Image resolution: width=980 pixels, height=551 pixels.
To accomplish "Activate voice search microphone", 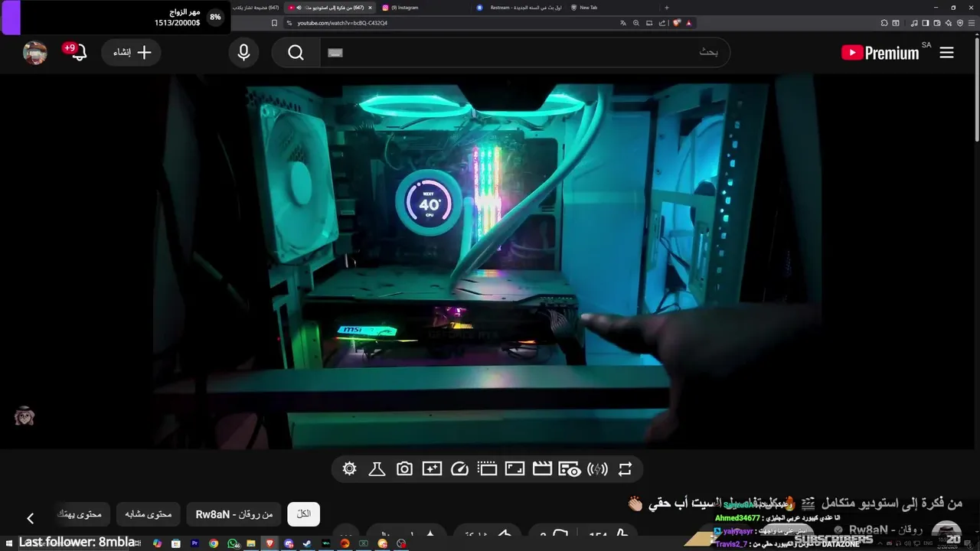I will click(x=243, y=53).
